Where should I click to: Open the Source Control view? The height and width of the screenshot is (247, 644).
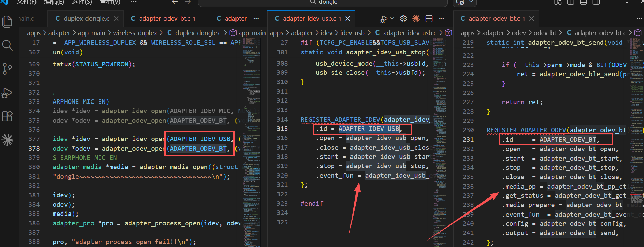[7, 69]
